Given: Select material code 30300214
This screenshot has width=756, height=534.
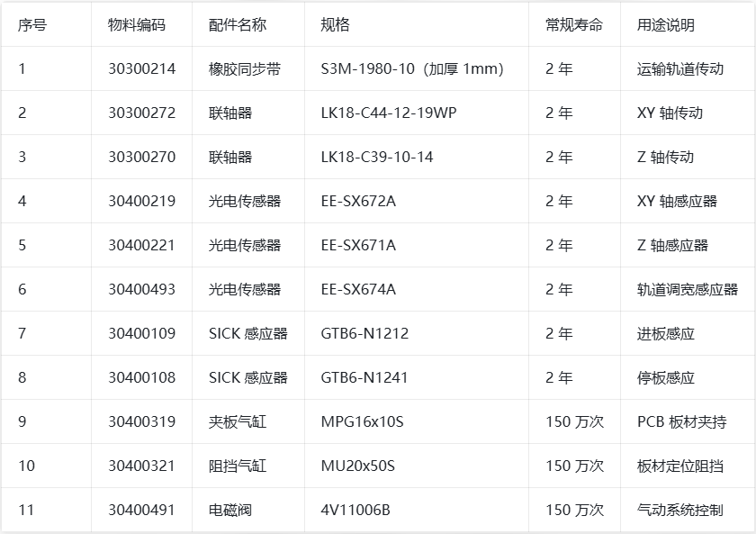Looking at the screenshot, I should pyautogui.click(x=142, y=69).
